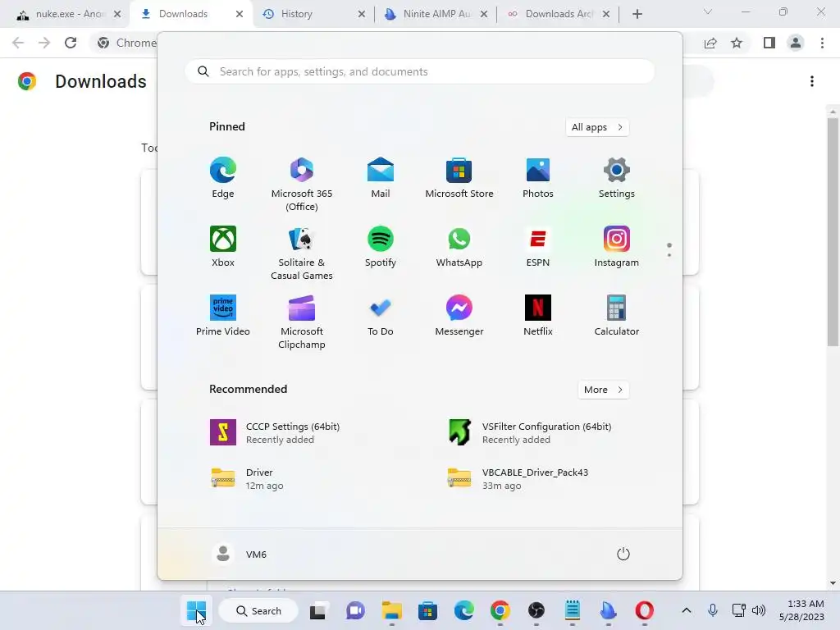This screenshot has height=630, width=840.
Task: Launch Spotify from Start menu
Action: [x=381, y=246]
